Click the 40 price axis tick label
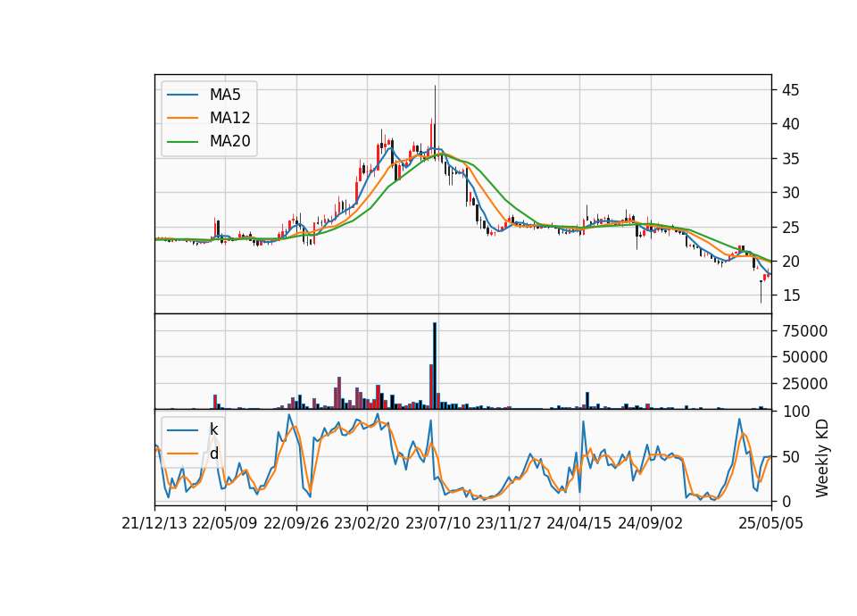 [x=790, y=124]
